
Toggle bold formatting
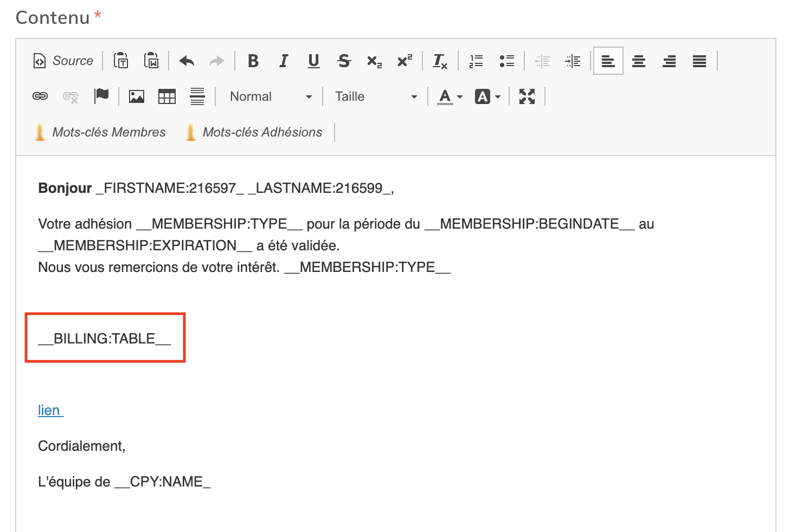253,61
